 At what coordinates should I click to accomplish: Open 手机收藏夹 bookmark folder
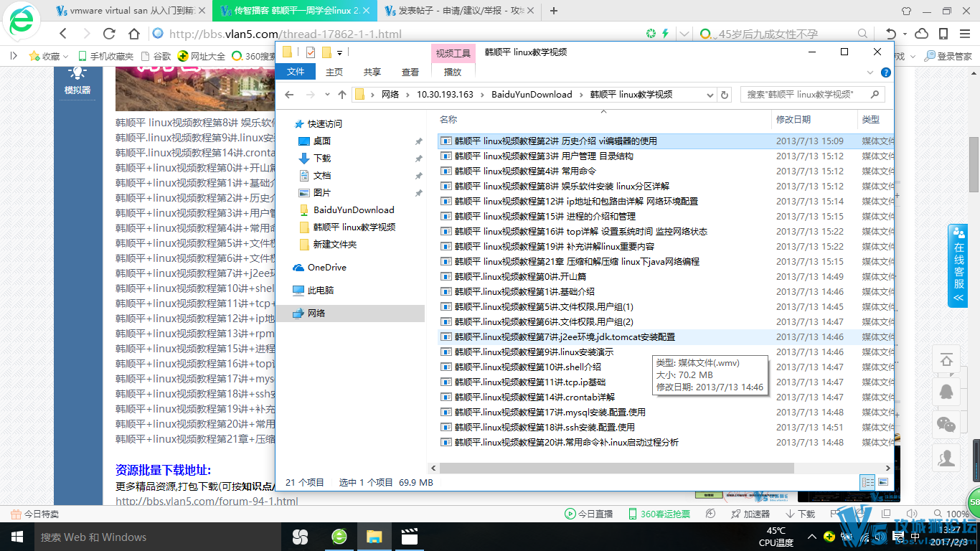[105, 56]
